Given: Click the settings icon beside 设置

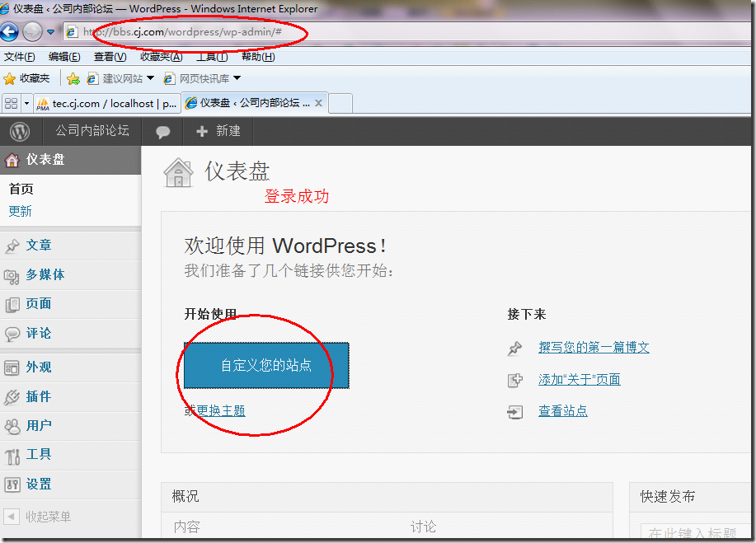Looking at the screenshot, I should point(12,484).
